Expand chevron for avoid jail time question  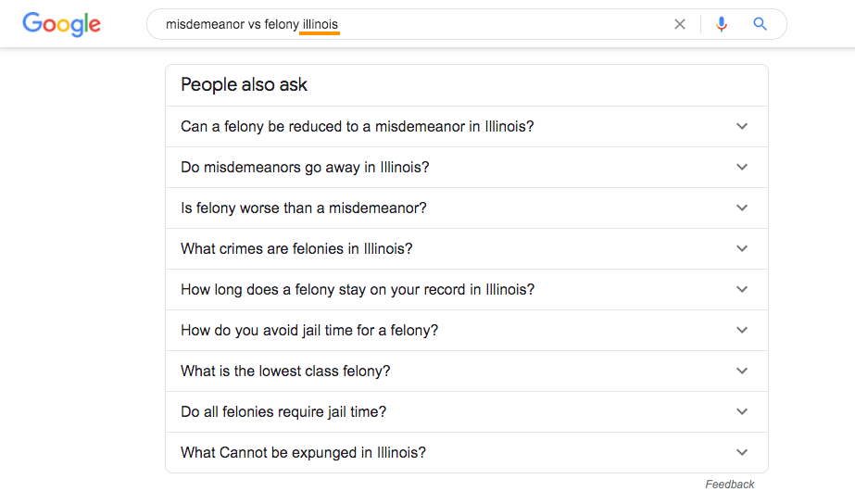[742, 330]
